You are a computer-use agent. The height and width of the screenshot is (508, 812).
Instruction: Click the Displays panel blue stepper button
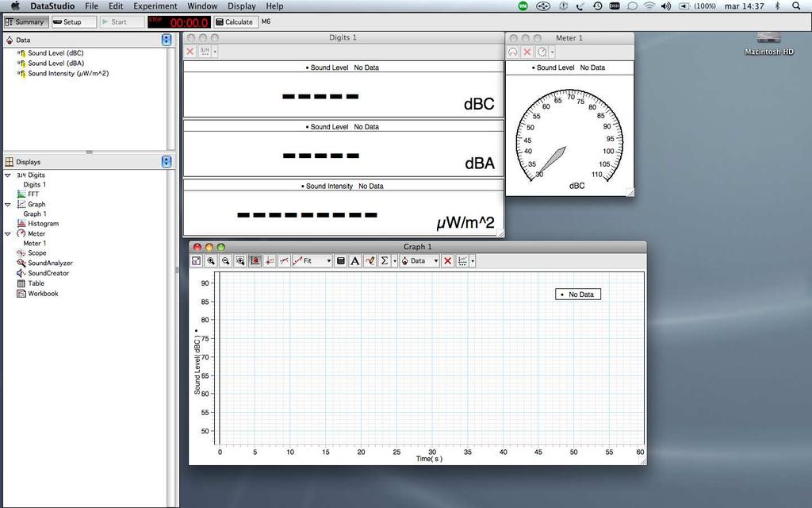point(167,162)
